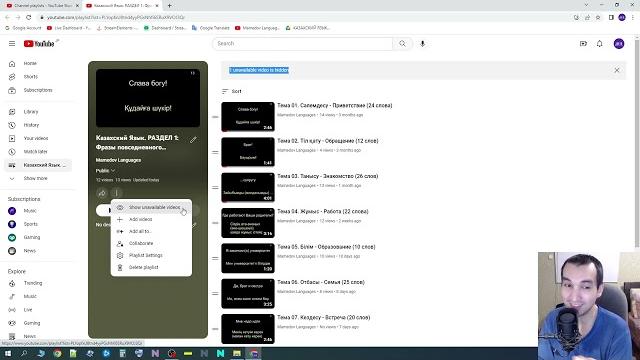
Task: Select Add all to... from the menu
Action: coord(151,231)
